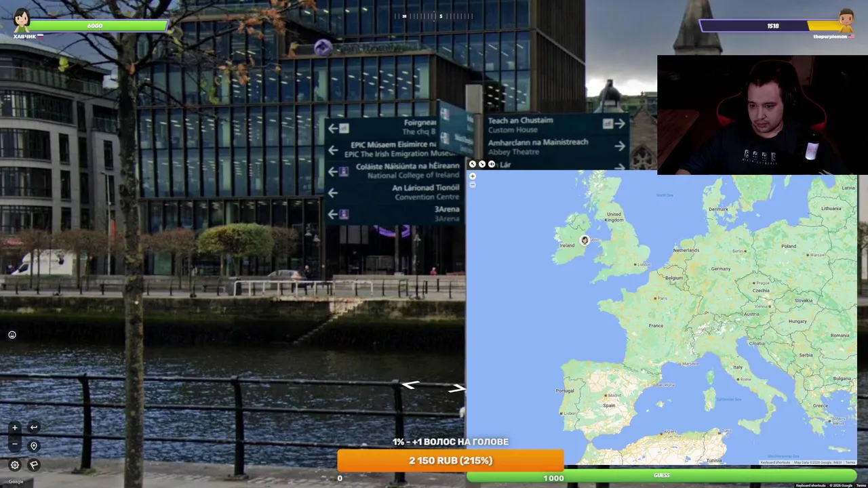Viewport: 868px width, 488px height.
Task: Open Terms link on the guess map
Action: pos(850,462)
